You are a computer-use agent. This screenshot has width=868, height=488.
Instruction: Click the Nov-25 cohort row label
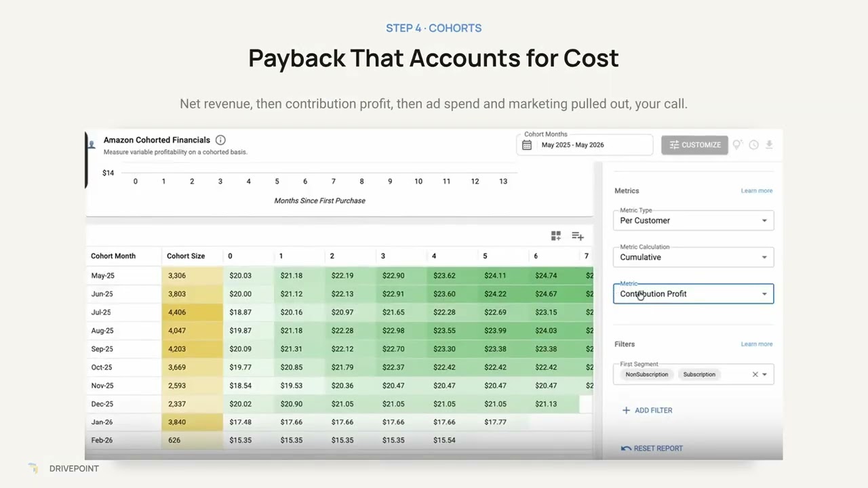pos(102,385)
